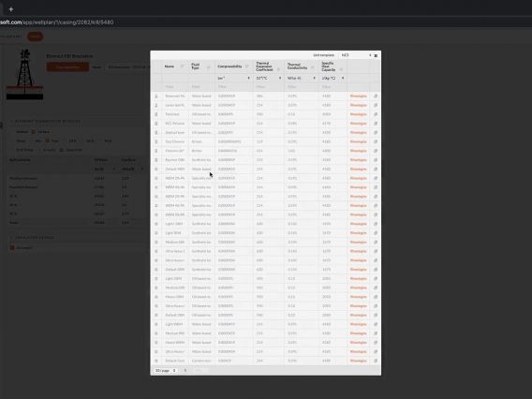Open Compressibility unit dropdown (bar⁻¹)

[x=233, y=78]
